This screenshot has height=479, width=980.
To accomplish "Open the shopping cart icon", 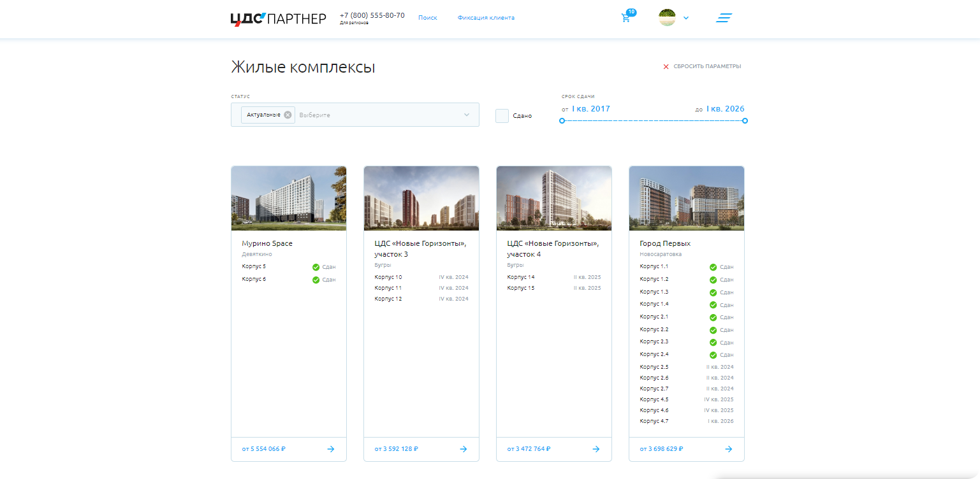I will 625,18.
